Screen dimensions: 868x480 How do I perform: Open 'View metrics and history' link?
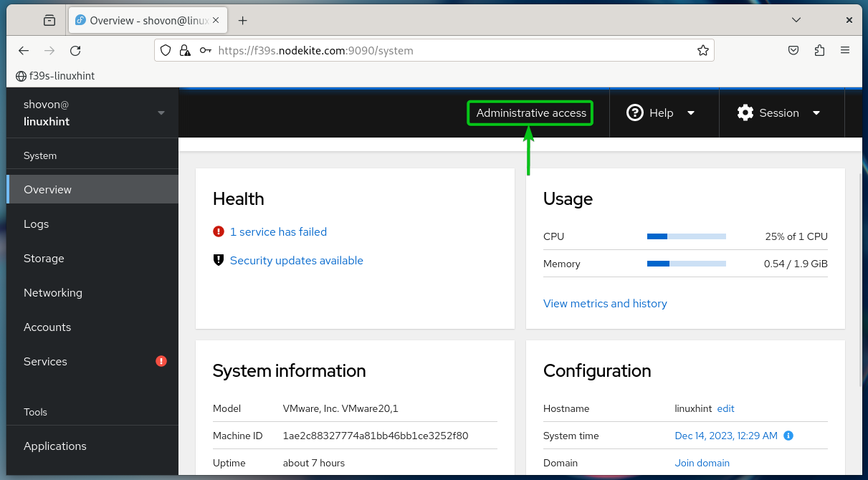605,304
